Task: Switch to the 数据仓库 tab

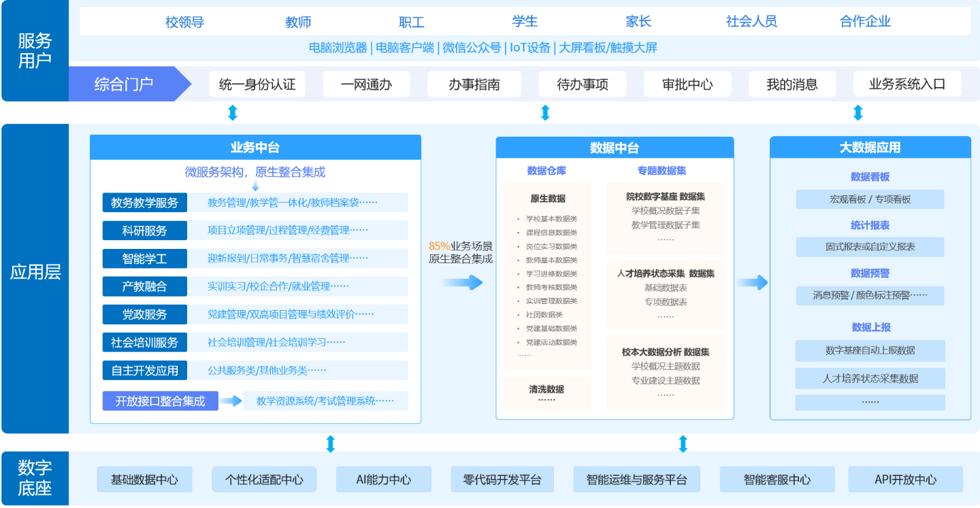Action: [546, 169]
